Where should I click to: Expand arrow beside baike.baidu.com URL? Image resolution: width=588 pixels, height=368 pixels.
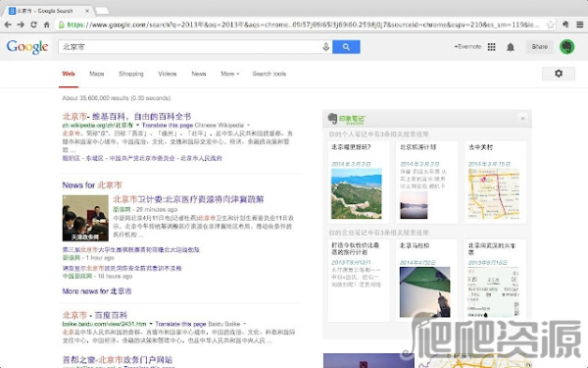click(151, 324)
